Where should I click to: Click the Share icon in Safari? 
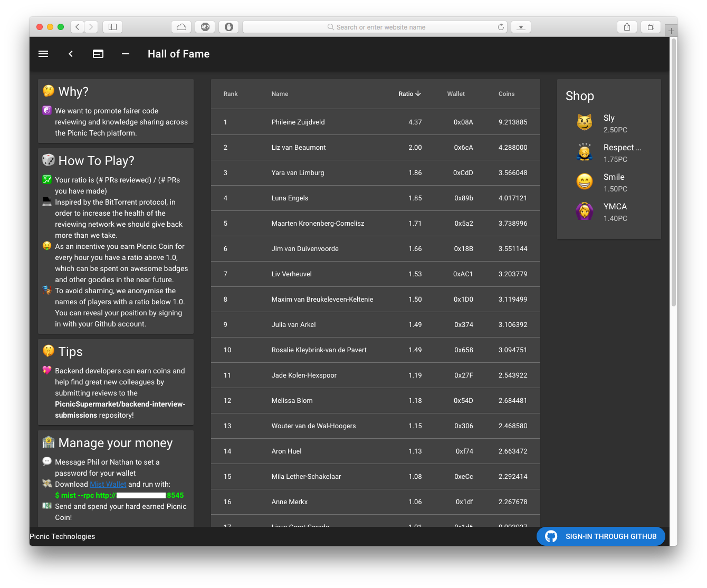[x=627, y=27]
